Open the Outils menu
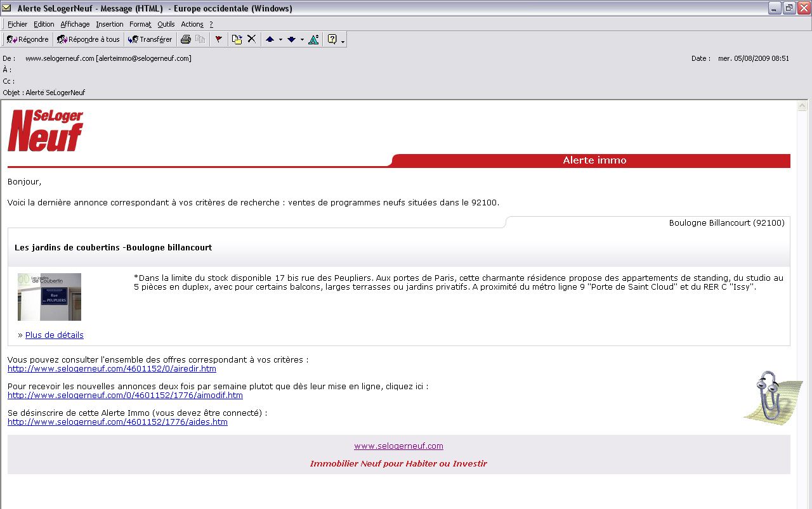 [166, 24]
